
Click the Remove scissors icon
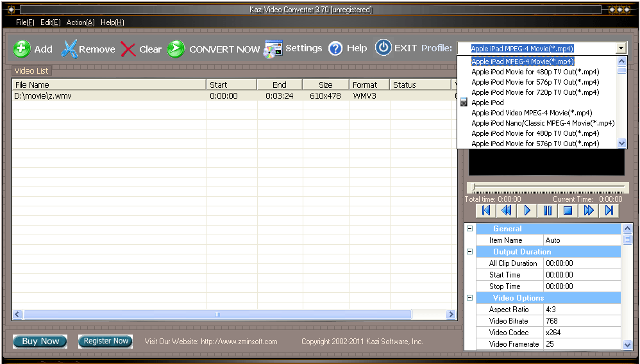[69, 49]
